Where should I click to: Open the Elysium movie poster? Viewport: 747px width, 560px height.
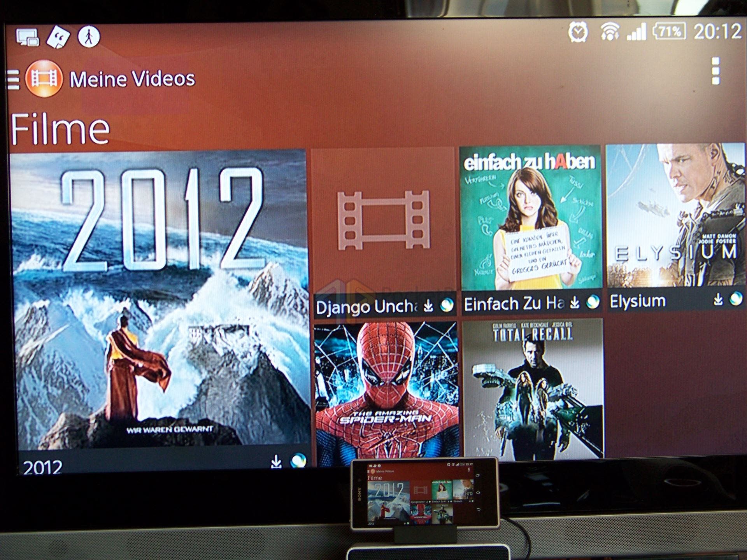[x=675, y=215]
